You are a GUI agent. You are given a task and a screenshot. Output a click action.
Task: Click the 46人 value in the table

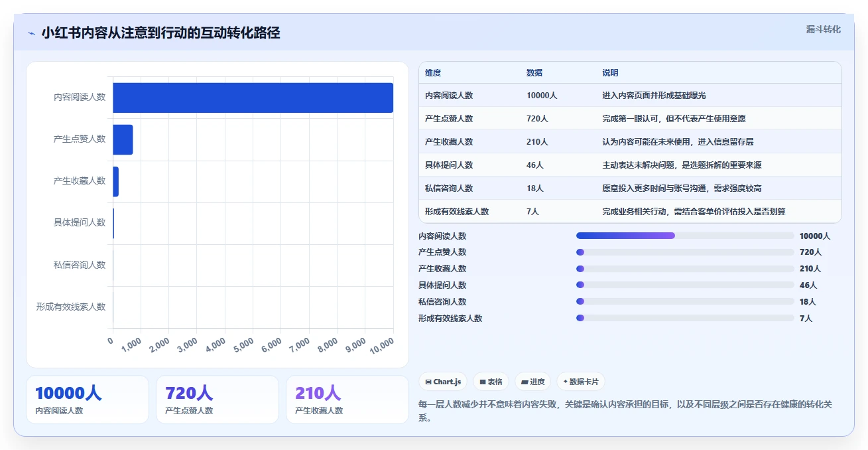pyautogui.click(x=535, y=165)
